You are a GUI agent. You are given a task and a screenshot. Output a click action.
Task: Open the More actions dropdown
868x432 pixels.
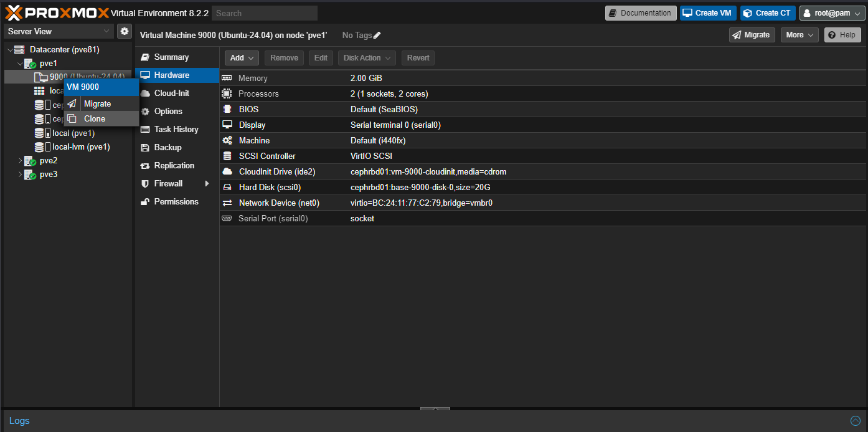[x=800, y=35]
